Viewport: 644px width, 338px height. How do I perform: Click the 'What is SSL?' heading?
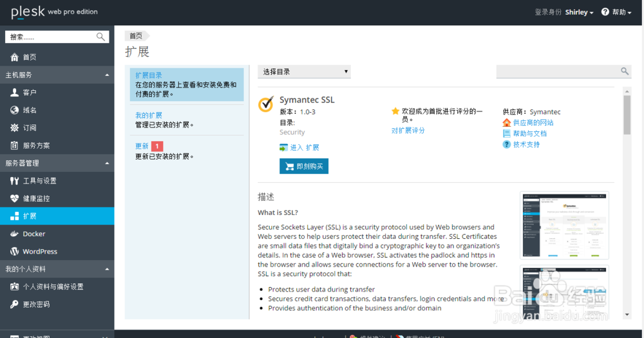(278, 212)
